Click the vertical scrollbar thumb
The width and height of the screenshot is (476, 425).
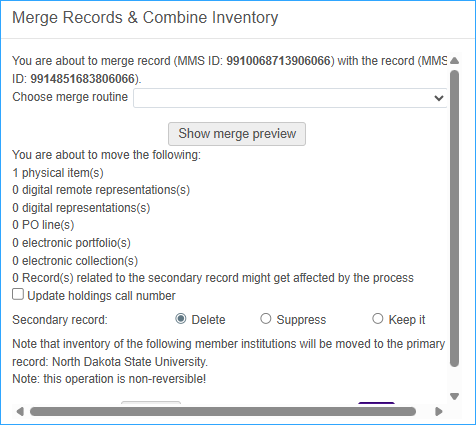point(454,219)
